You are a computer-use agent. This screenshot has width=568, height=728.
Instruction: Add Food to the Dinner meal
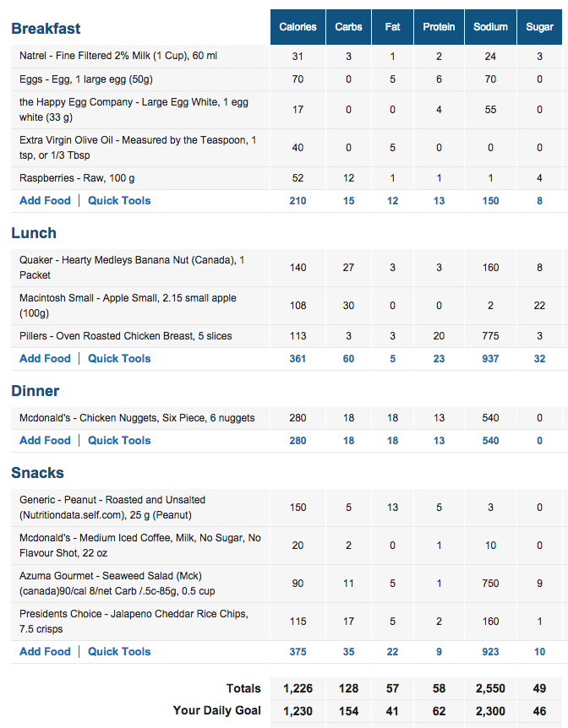pos(45,441)
